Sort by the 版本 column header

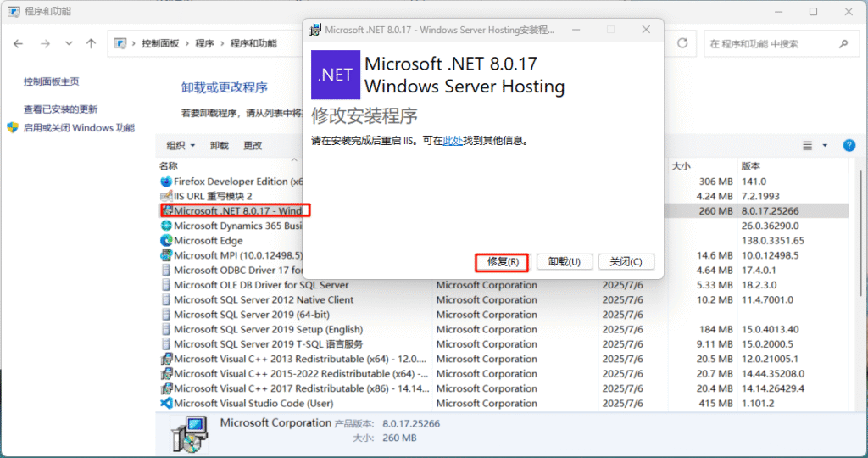[x=751, y=166]
